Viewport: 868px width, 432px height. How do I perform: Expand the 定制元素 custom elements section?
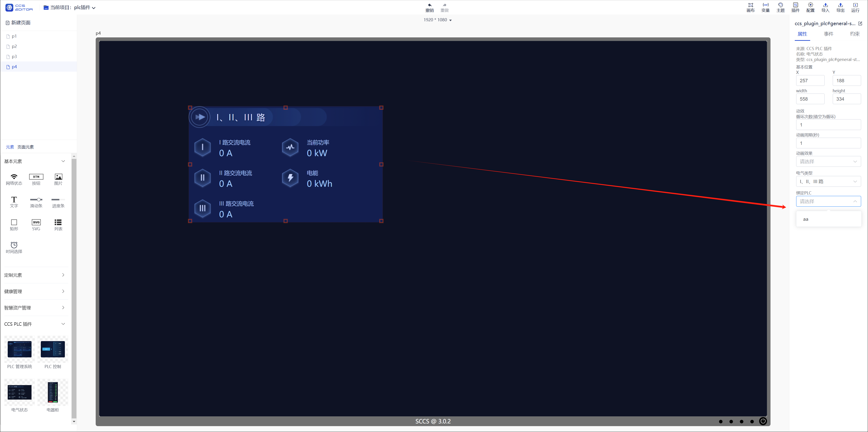[x=34, y=275]
